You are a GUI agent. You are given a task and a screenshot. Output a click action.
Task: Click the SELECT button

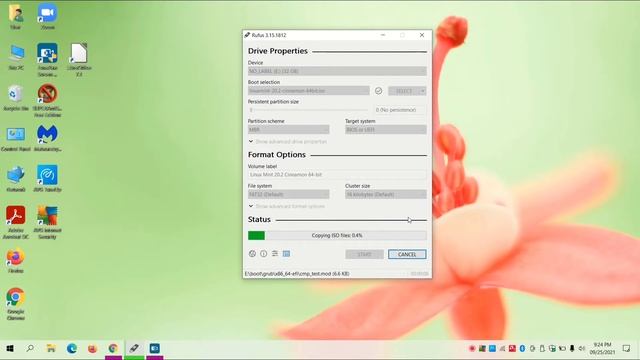(404, 91)
